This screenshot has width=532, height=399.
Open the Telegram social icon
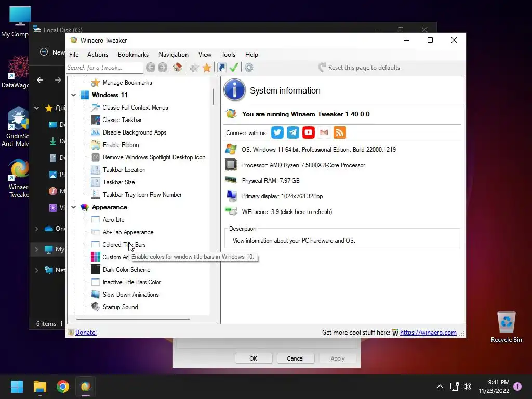click(293, 132)
